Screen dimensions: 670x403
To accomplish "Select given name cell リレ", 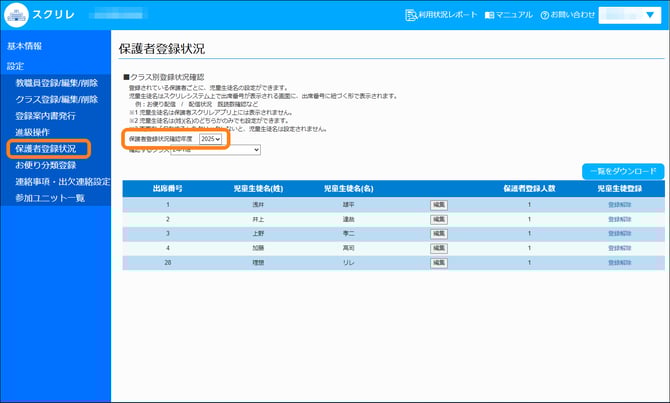I will 349,263.
